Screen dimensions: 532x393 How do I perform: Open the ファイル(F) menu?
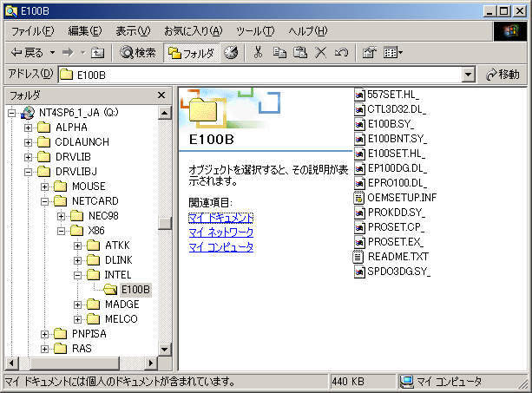pyautogui.click(x=33, y=31)
